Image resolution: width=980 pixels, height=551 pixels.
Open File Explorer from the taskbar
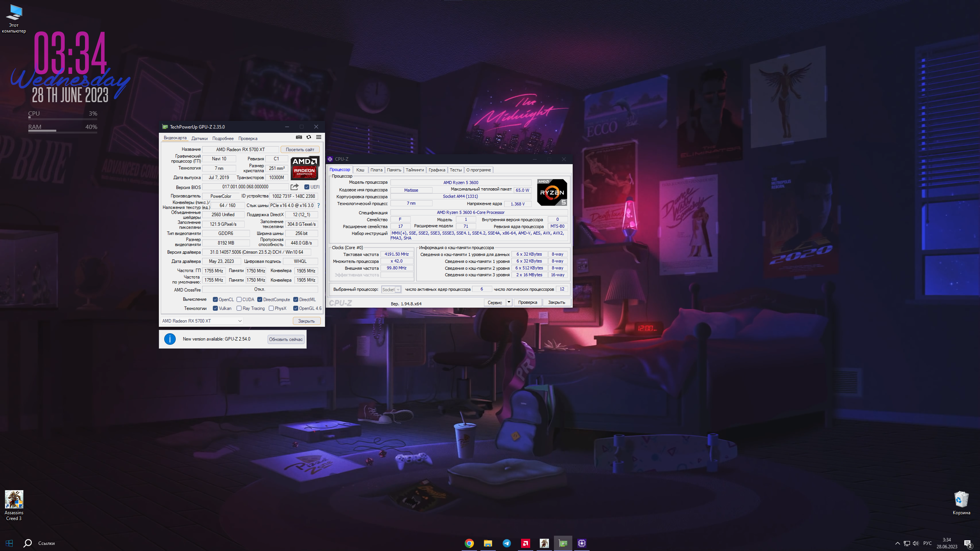coord(488,543)
